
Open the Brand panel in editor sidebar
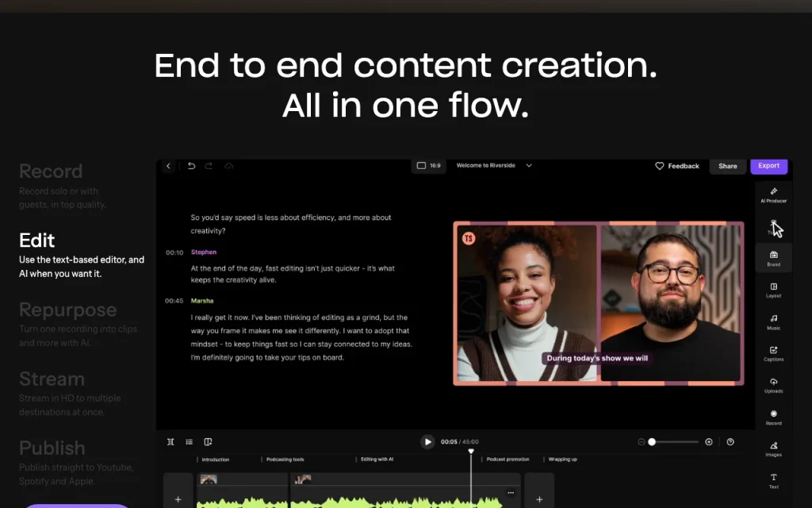(x=773, y=258)
